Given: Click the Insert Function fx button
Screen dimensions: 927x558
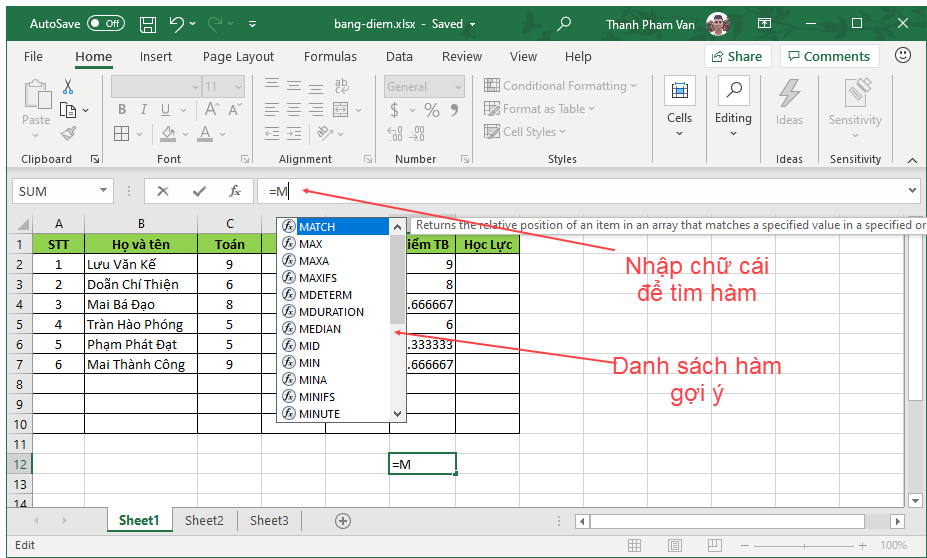Looking at the screenshot, I should pos(235,191).
